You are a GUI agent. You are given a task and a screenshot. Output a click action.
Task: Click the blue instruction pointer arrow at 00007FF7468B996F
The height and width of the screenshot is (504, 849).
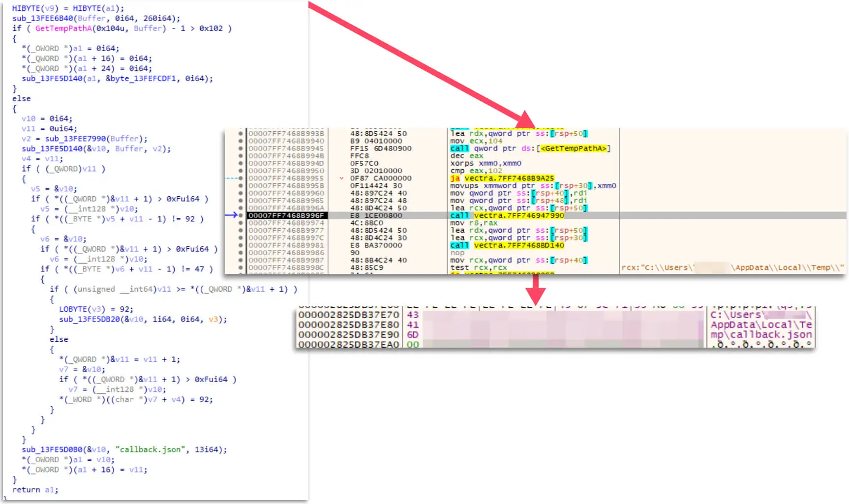tap(231, 215)
